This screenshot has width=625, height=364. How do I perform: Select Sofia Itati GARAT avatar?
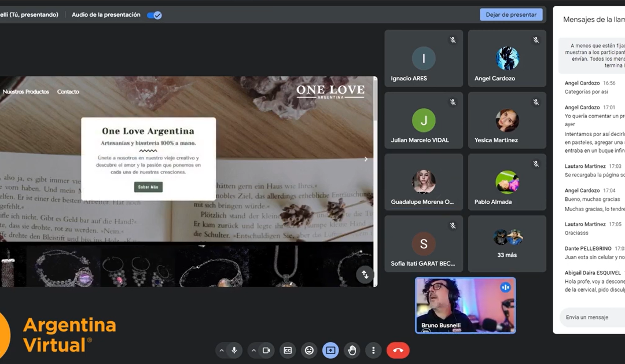(x=424, y=244)
